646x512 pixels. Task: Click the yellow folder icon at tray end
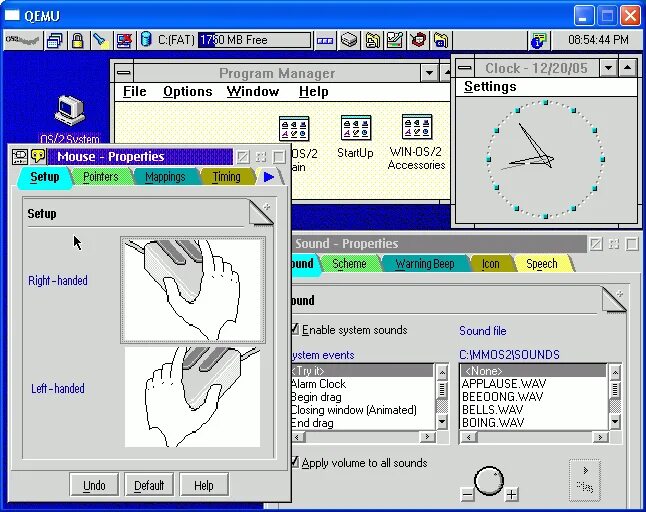(441, 40)
